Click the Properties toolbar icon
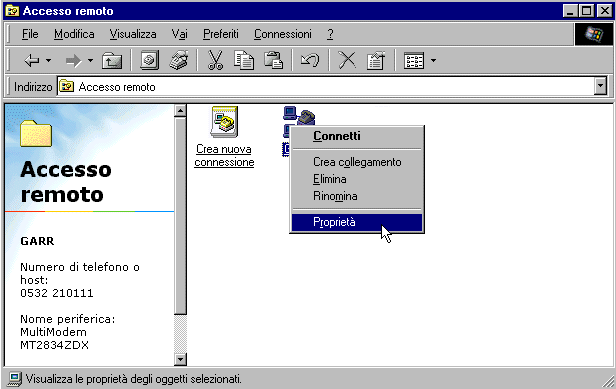This screenshot has width=616, height=389. [376, 61]
